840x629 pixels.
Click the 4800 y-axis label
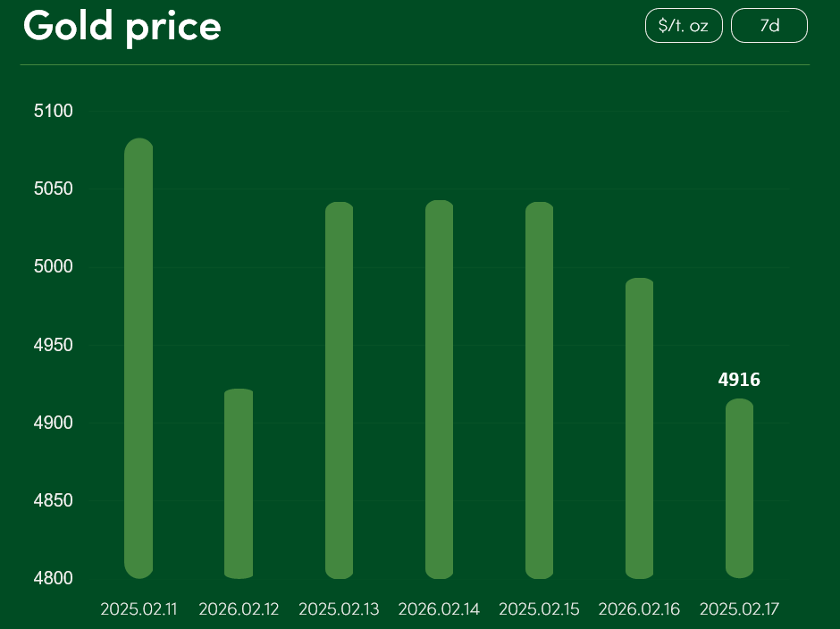(54, 578)
